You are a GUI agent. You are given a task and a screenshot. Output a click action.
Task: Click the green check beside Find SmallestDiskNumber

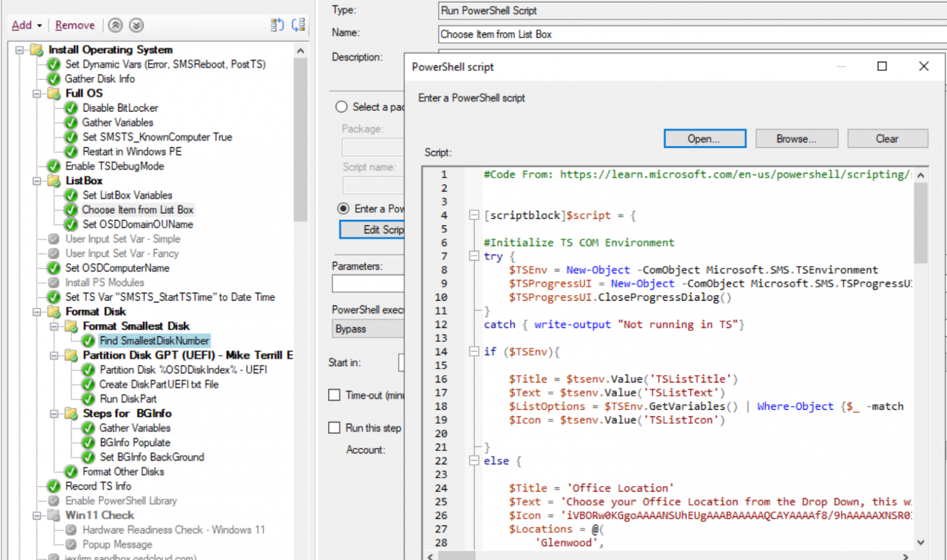pyautogui.click(x=88, y=341)
